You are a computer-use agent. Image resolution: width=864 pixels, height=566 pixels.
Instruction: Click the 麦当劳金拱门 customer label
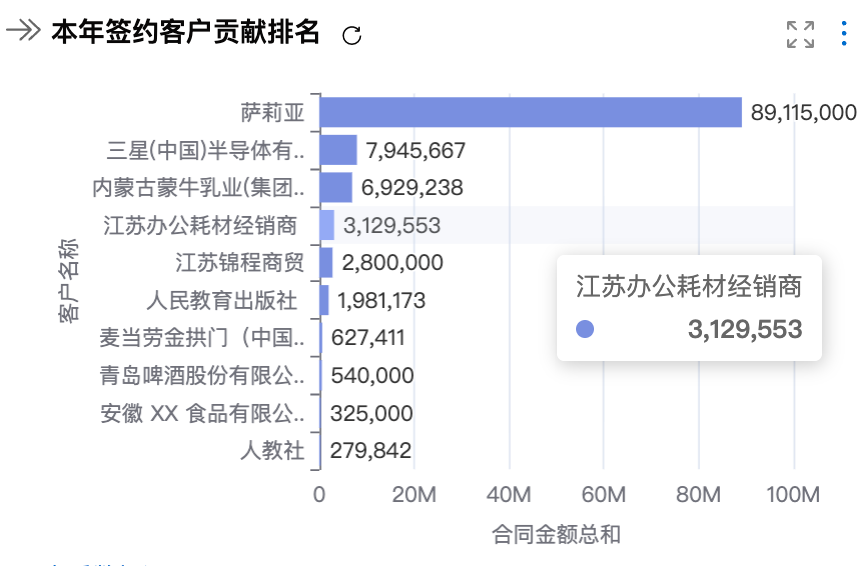pyautogui.click(x=201, y=338)
